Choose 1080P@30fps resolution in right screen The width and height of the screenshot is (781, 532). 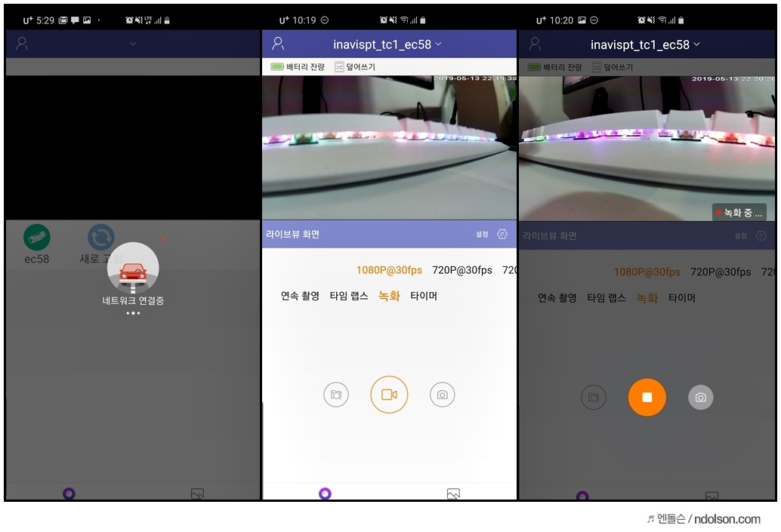coord(647,272)
